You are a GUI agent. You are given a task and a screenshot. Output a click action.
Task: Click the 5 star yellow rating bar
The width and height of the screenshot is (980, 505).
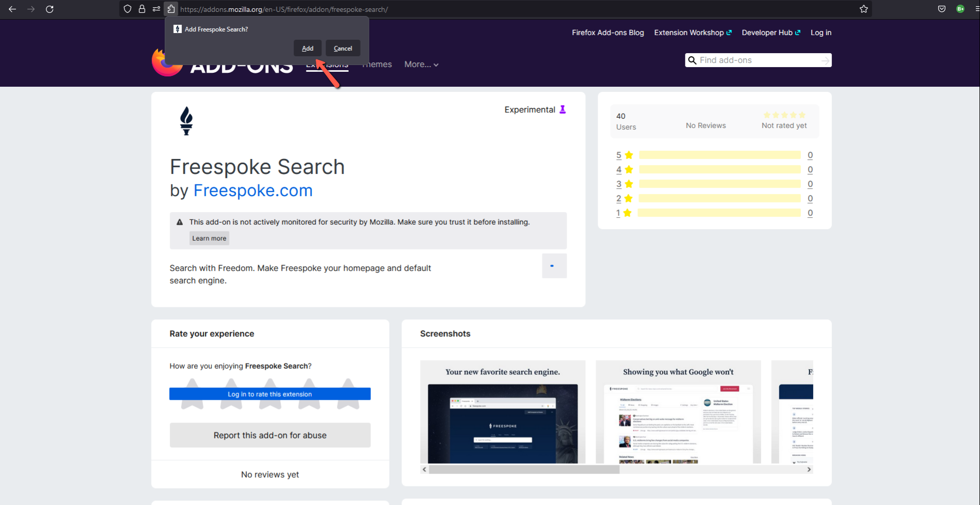720,155
